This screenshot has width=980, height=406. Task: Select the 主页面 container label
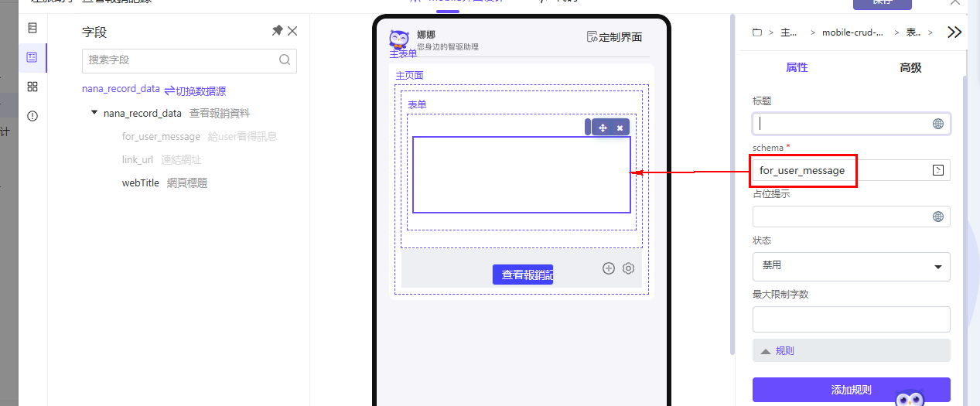(x=409, y=75)
